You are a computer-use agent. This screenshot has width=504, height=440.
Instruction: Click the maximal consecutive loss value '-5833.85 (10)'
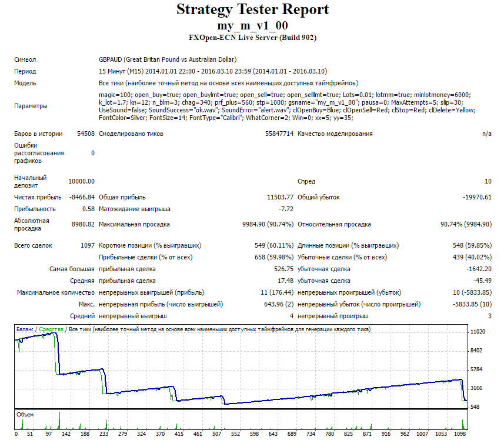click(x=472, y=305)
